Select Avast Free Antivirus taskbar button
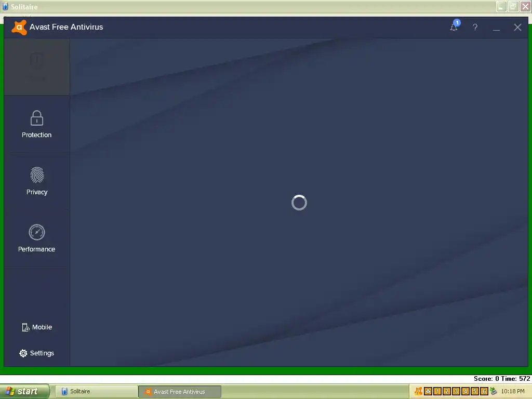The width and height of the screenshot is (532, 399). (180, 392)
